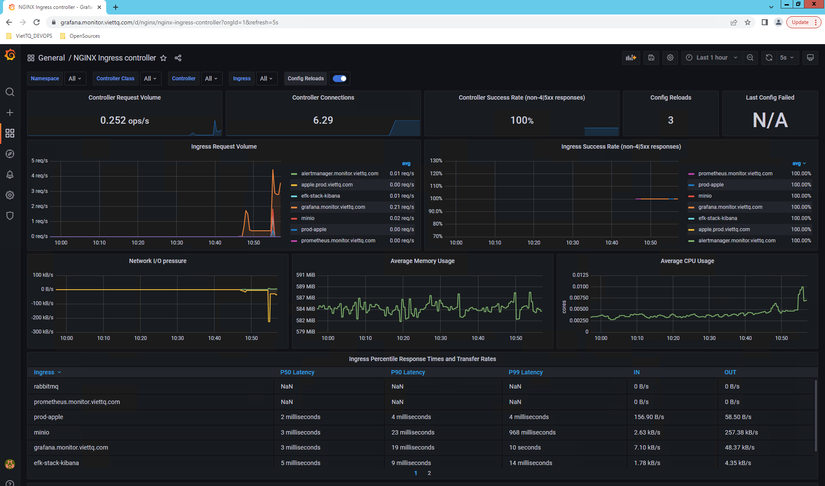Toggle the Config Reloads annotation switch

pyautogui.click(x=339, y=78)
